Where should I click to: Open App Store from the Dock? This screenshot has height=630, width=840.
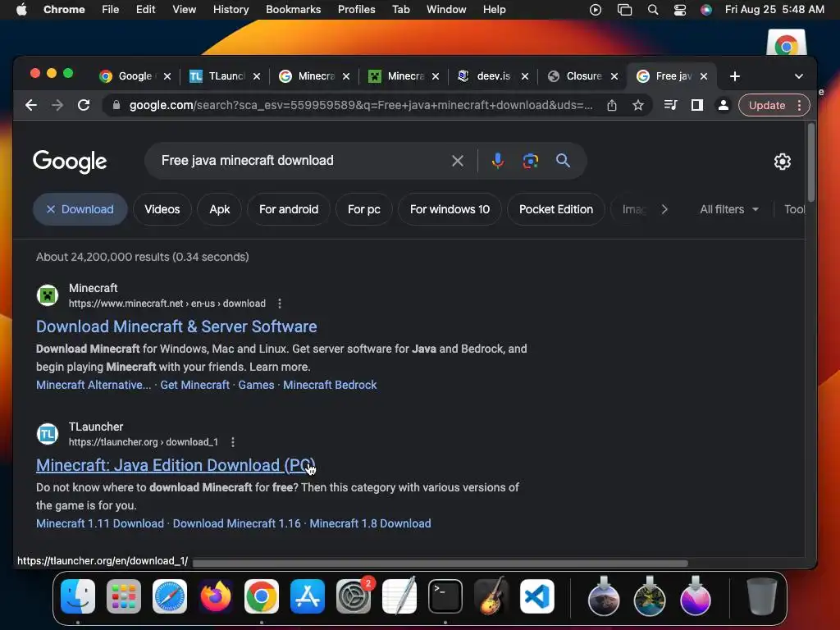tap(308, 596)
